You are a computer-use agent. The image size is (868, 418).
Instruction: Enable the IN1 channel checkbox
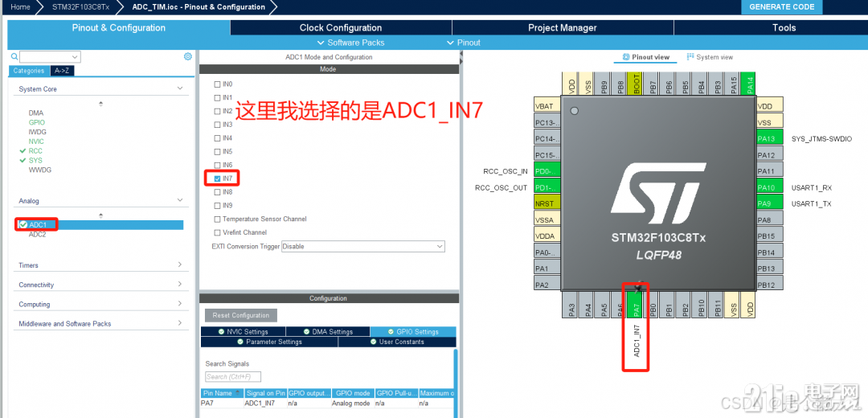(x=217, y=97)
